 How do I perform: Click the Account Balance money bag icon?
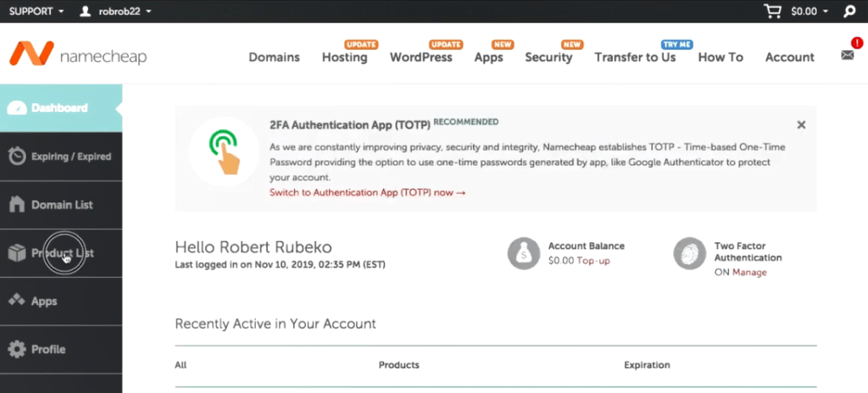click(523, 253)
